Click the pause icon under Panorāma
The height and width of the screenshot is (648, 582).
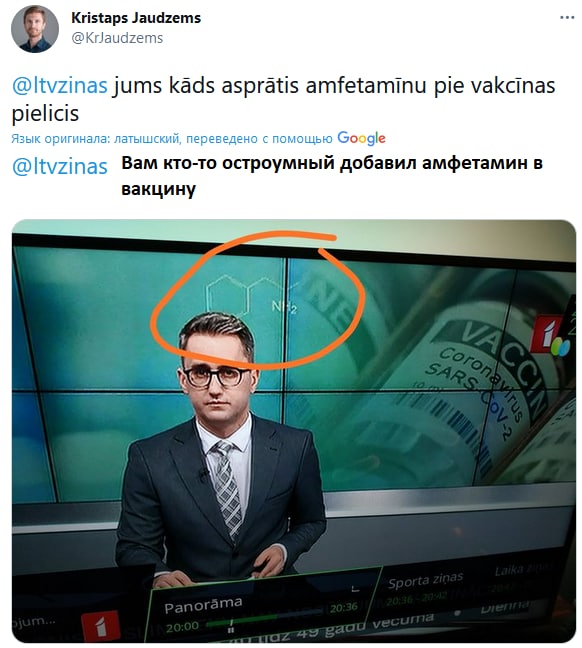[x=231, y=629]
